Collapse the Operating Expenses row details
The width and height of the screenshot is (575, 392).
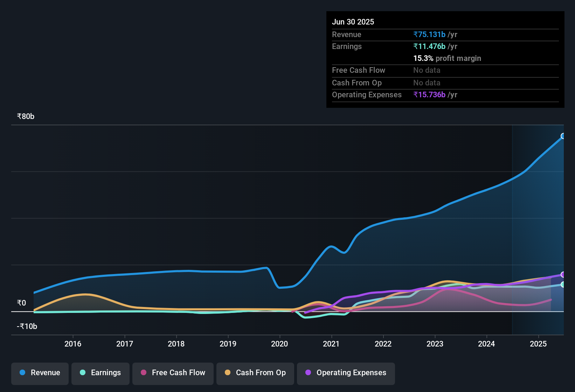point(367,94)
